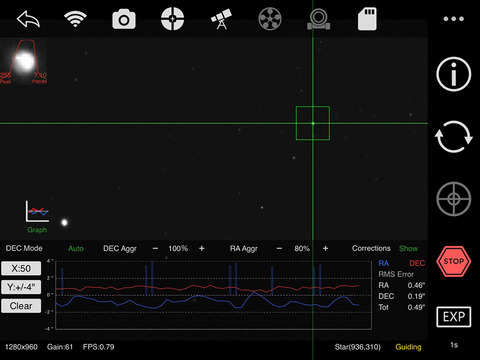Tap the back arrow icon
The image size is (480, 360).
point(28,19)
